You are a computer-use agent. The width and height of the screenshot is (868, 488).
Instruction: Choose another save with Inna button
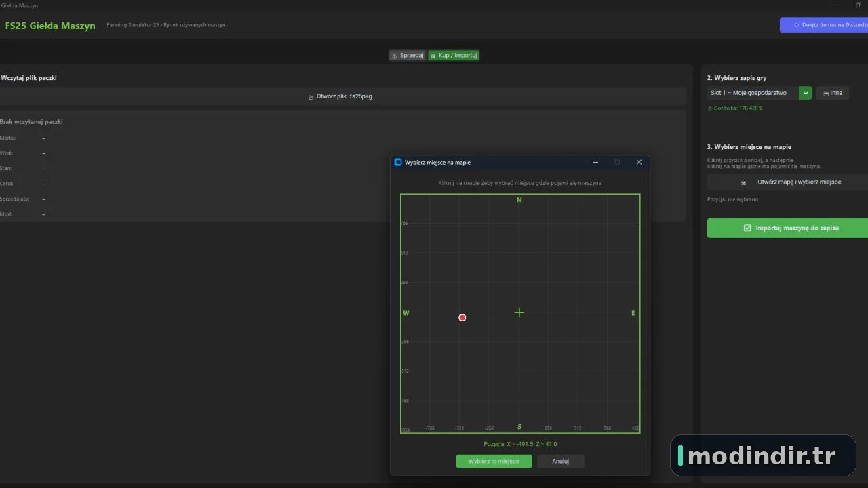tap(833, 93)
